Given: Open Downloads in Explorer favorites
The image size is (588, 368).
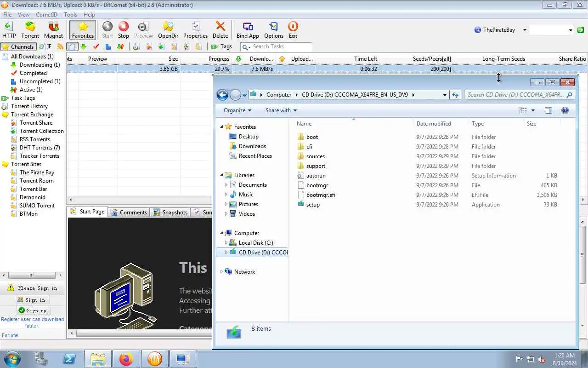Looking at the screenshot, I should point(252,146).
